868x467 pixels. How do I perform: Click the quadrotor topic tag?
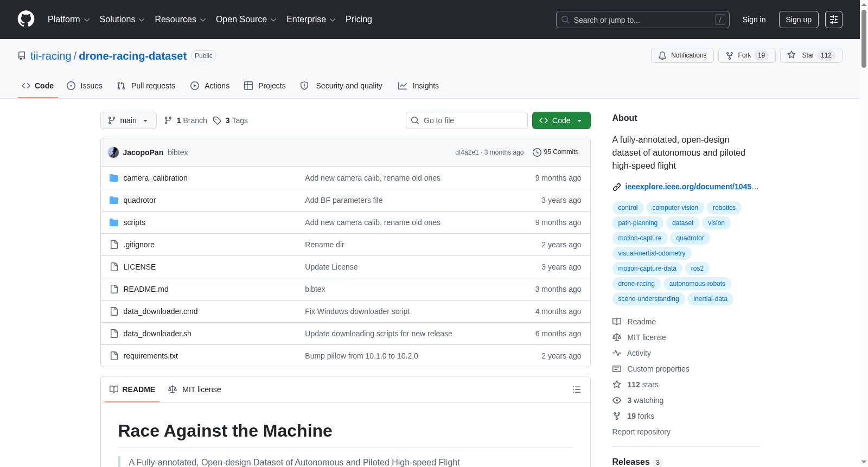click(690, 238)
